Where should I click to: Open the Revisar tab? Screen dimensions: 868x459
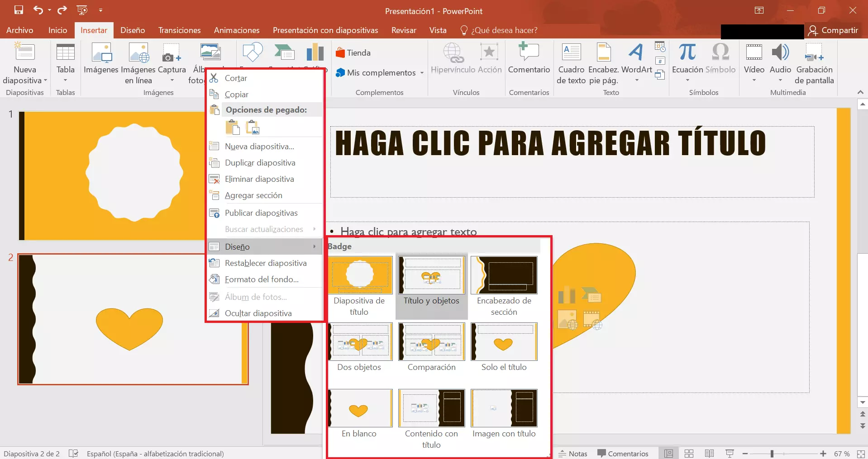pos(404,30)
